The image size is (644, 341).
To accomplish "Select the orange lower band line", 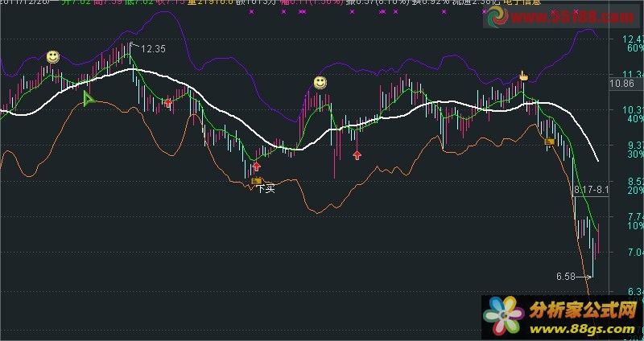I will [316, 212].
